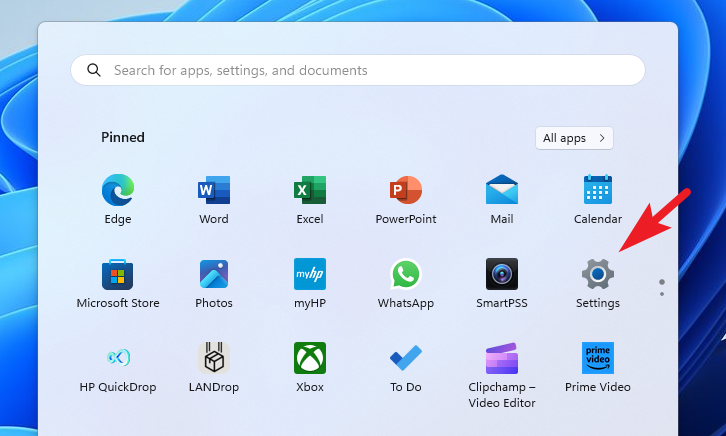This screenshot has height=436, width=726.
Task: Launch Clipchamp Video Editor
Action: pos(502,375)
